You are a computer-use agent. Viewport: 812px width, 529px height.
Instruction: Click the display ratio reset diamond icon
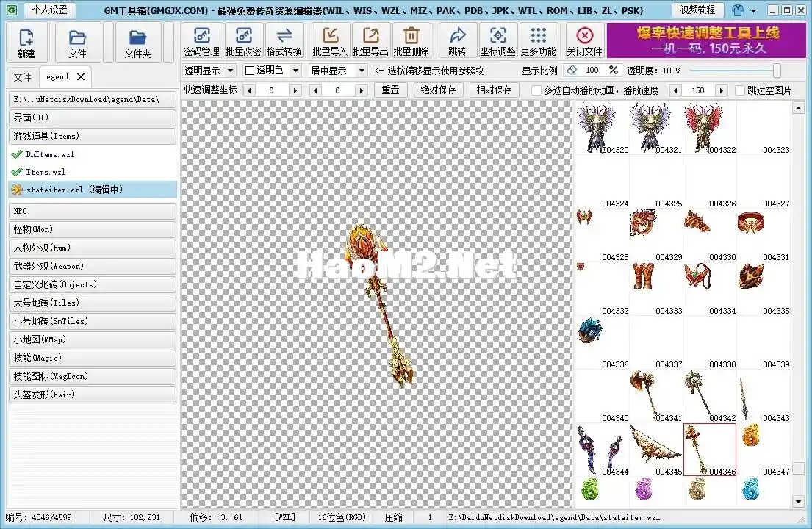pos(572,71)
